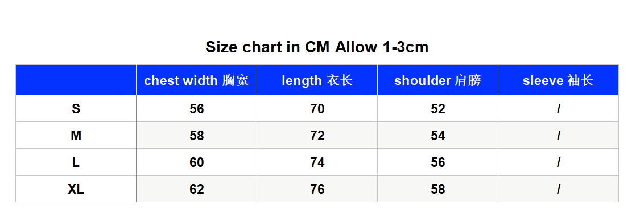The height and width of the screenshot is (220, 644).
Task: Click the empty blue header cell
Action: coord(76,80)
